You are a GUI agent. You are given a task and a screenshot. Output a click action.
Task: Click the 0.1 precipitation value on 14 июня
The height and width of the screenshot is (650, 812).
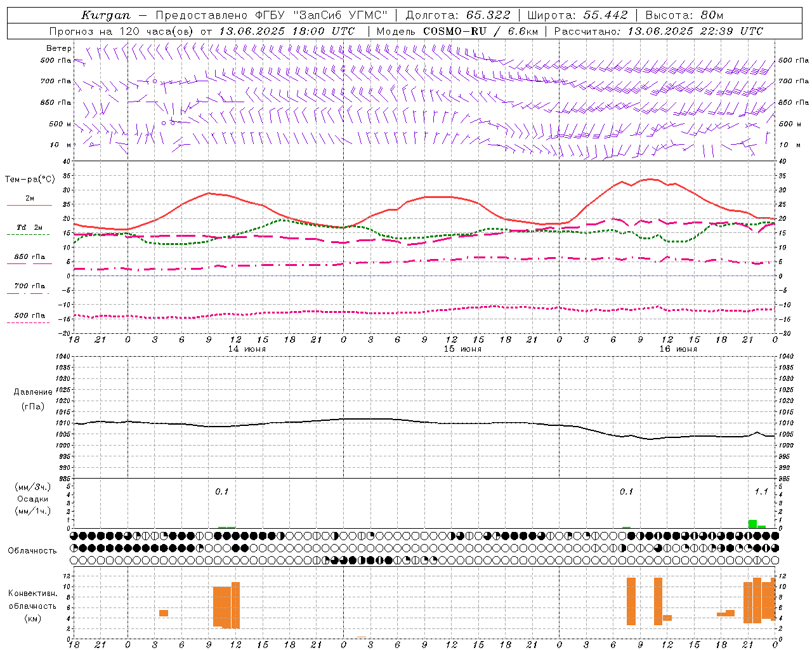[x=221, y=491]
